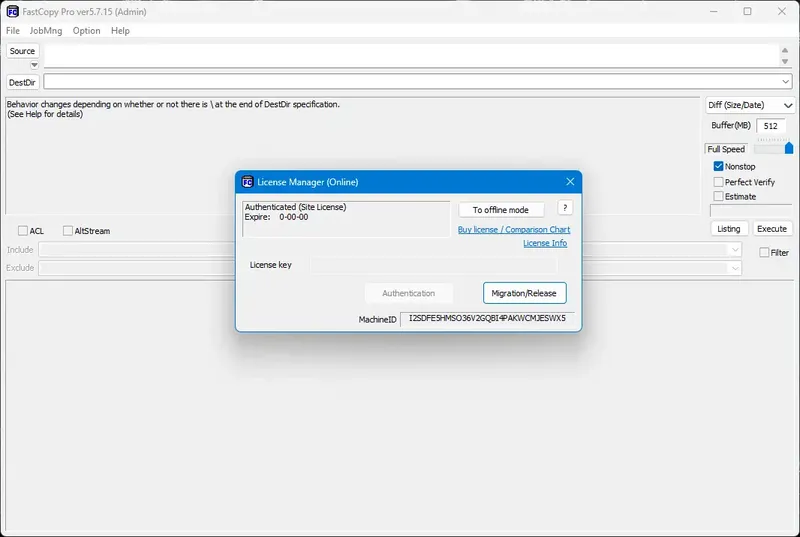Enable the ACL checkbox
Screen dimensions: 800x537
coord(23,231)
